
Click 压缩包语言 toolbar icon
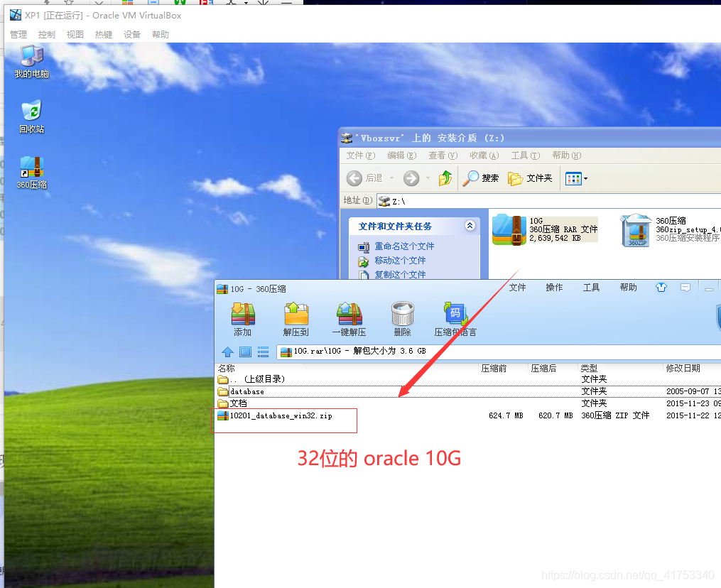click(455, 319)
